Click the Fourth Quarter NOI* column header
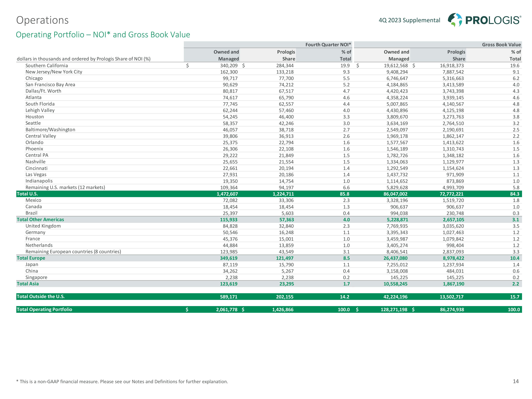 pos(328,45)
